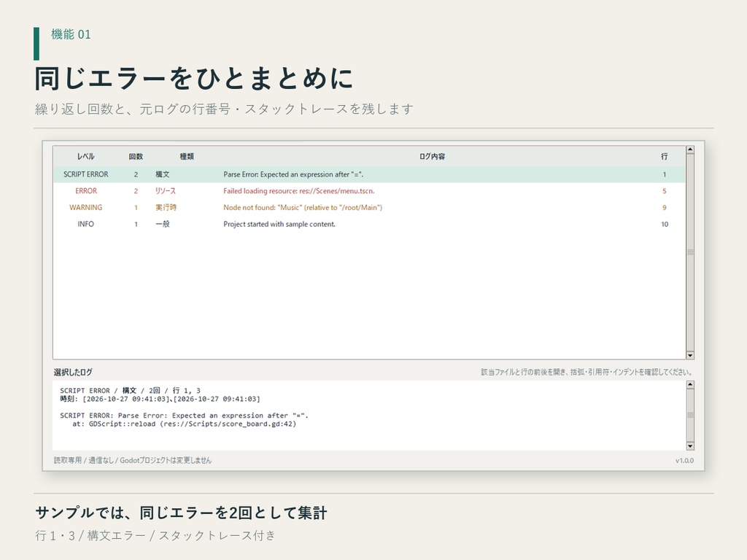Click the 'SCRIPT ERROR / 構文 / 2回' detail line
Screen dimensions: 747x560
[130, 391]
